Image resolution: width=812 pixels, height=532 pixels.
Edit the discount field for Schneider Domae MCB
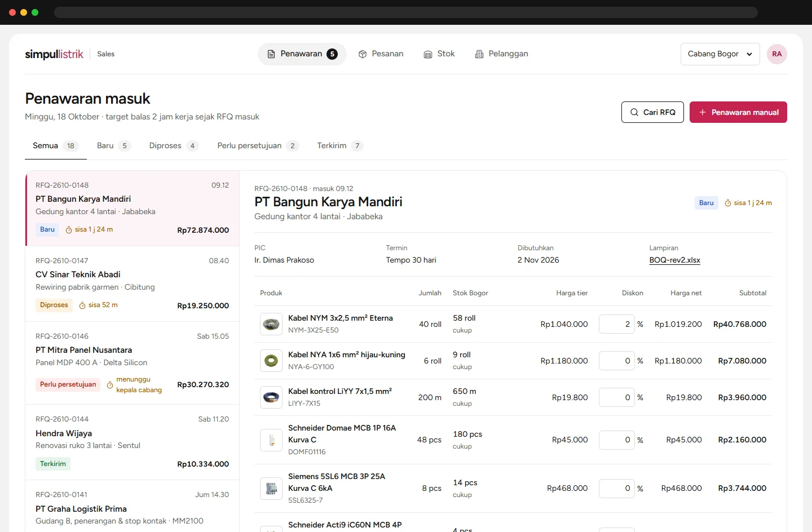click(x=617, y=440)
